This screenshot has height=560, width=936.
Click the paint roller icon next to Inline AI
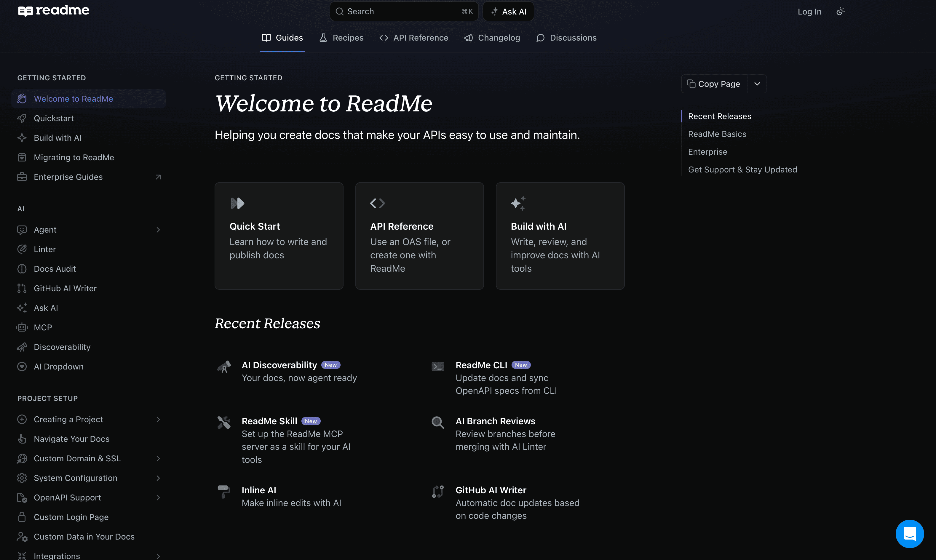click(224, 492)
